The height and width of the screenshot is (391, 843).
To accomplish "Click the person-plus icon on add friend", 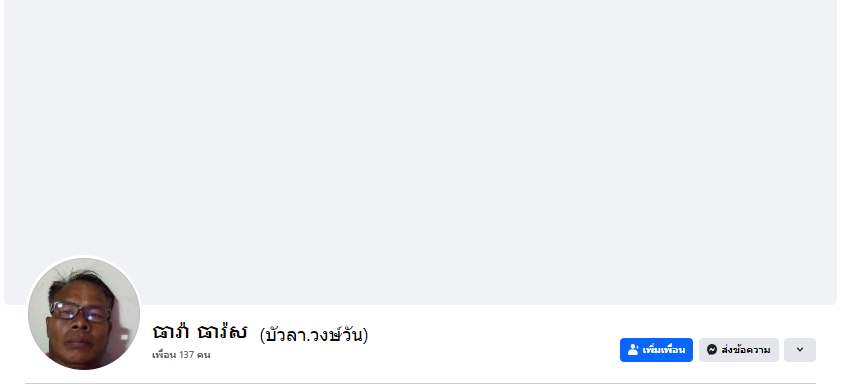I will [x=633, y=350].
